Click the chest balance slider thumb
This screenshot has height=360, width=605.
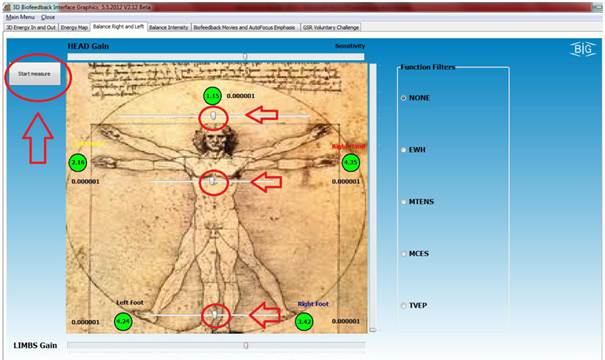coord(212,181)
